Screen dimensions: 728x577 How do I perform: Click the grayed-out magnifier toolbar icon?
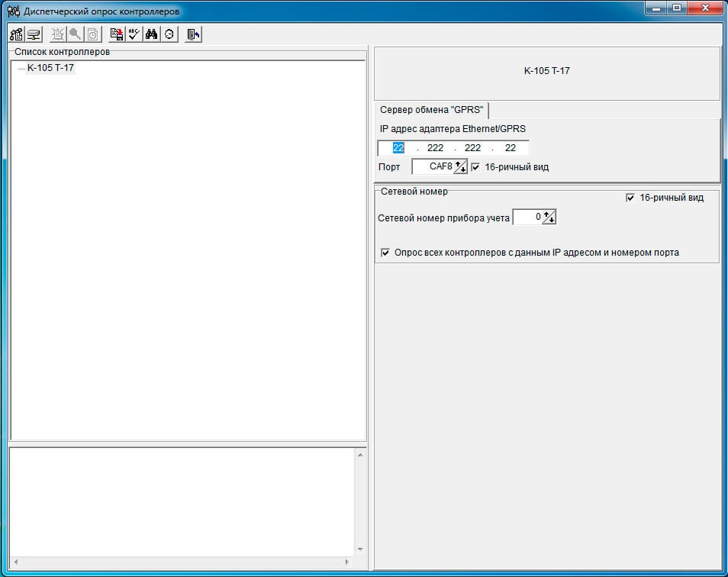pyautogui.click(x=75, y=34)
